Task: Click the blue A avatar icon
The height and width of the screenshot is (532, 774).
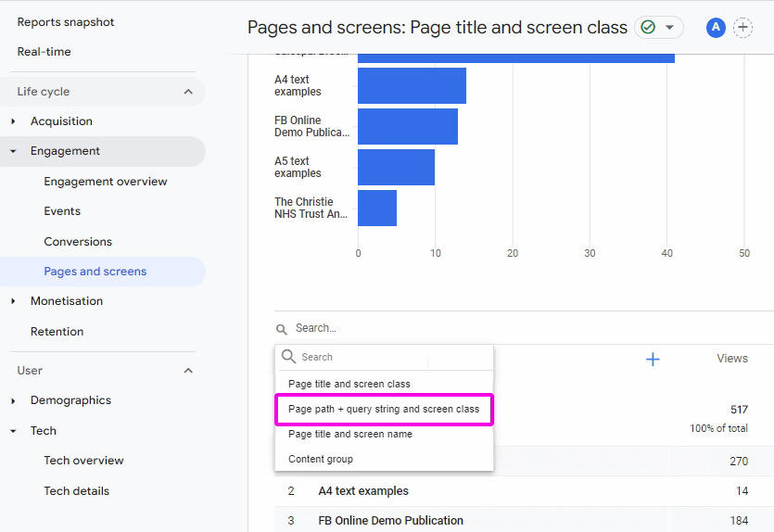Action: pos(716,28)
